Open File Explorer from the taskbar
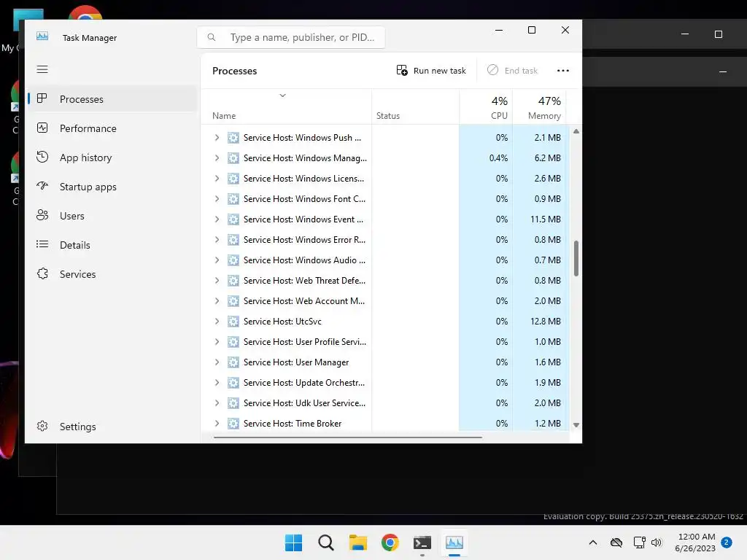747x560 pixels. (x=357, y=542)
